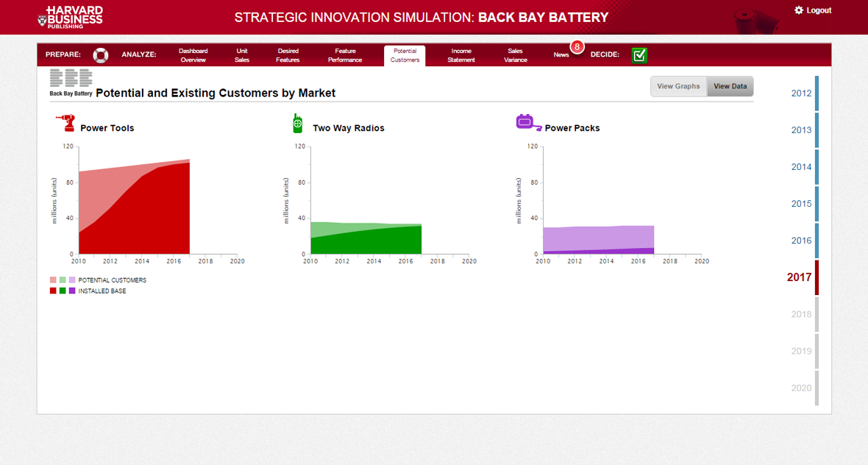This screenshot has height=465, width=868.
Task: Click the PREPARE life preserver icon
Action: [100, 55]
